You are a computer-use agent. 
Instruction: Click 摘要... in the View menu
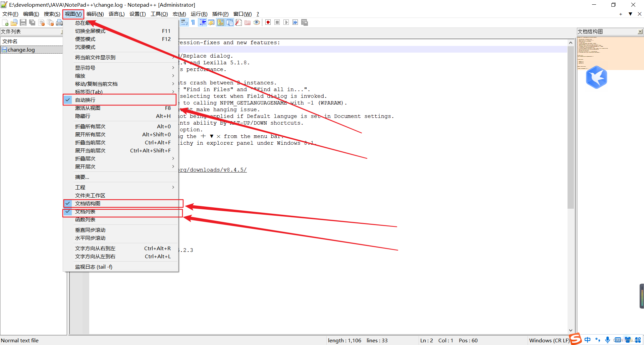click(121, 177)
